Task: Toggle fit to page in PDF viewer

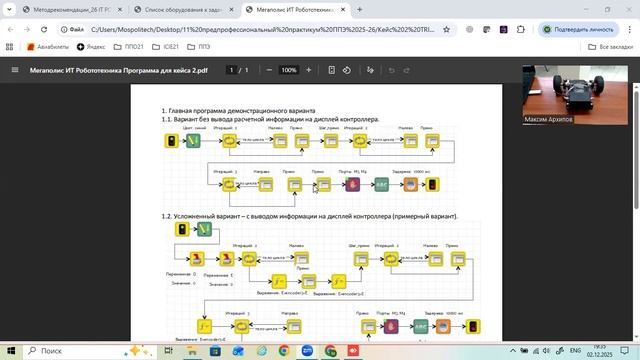Action: coord(331,70)
